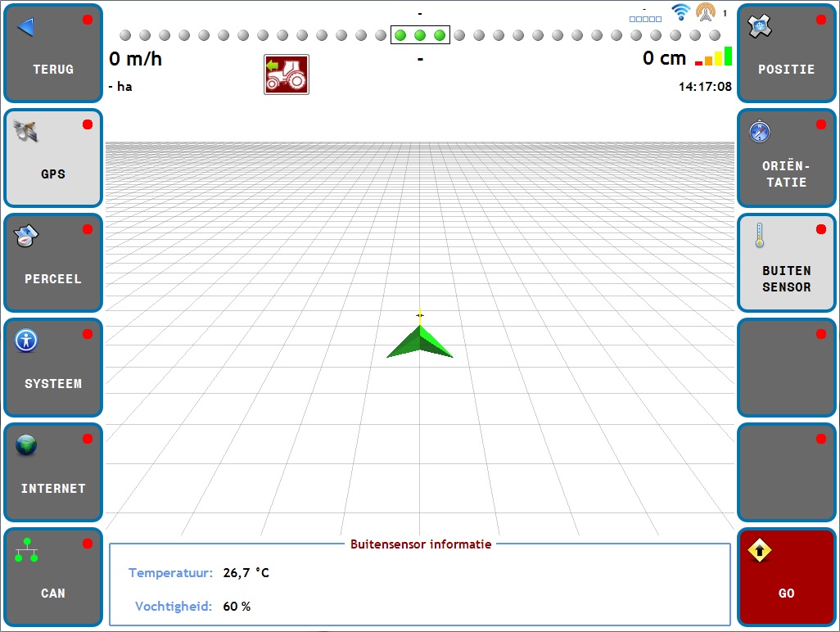Open the CAN bus network menu
This screenshot has width=840, height=632.
click(53, 577)
